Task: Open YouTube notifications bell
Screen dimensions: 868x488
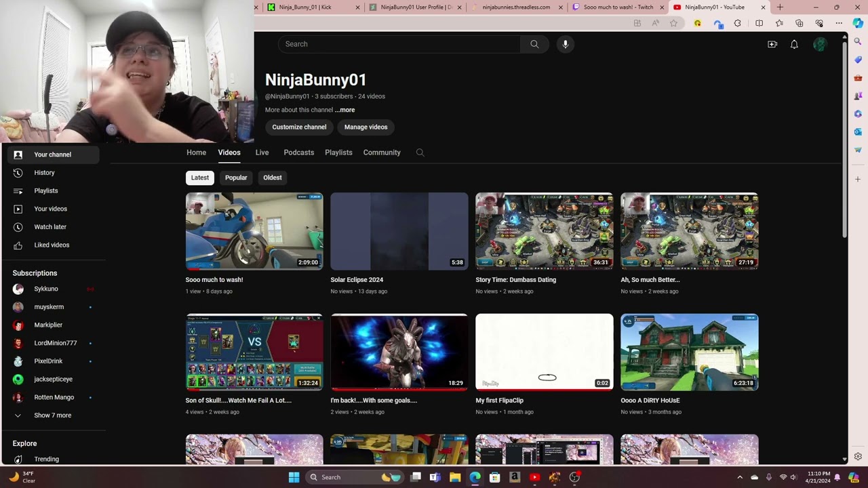Action: point(794,44)
